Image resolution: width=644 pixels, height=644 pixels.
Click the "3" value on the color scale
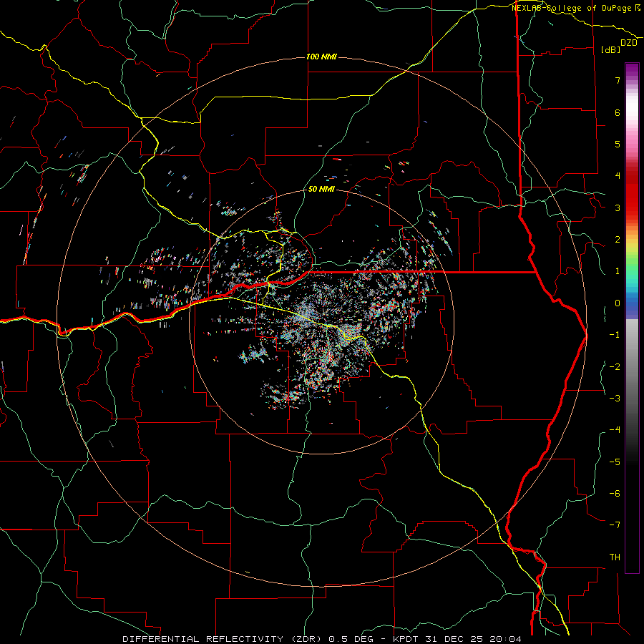618,208
